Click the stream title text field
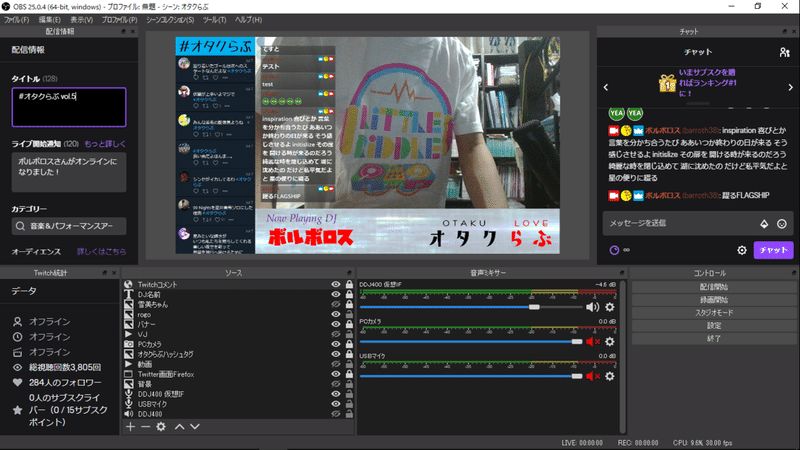Viewport: 800px width, 450px height. [x=69, y=107]
